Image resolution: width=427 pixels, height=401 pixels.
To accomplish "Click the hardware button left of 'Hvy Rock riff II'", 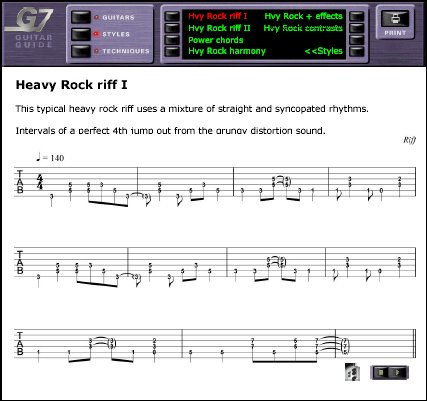I will pos(172,28).
